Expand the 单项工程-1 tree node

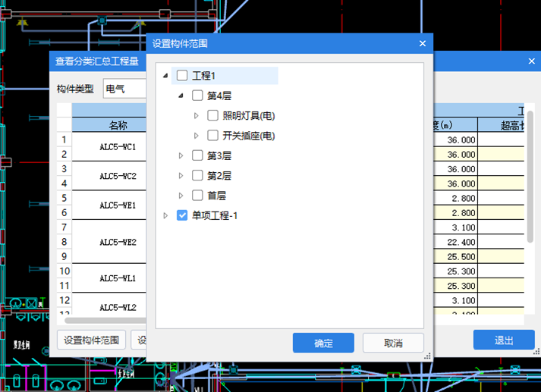[165, 215]
